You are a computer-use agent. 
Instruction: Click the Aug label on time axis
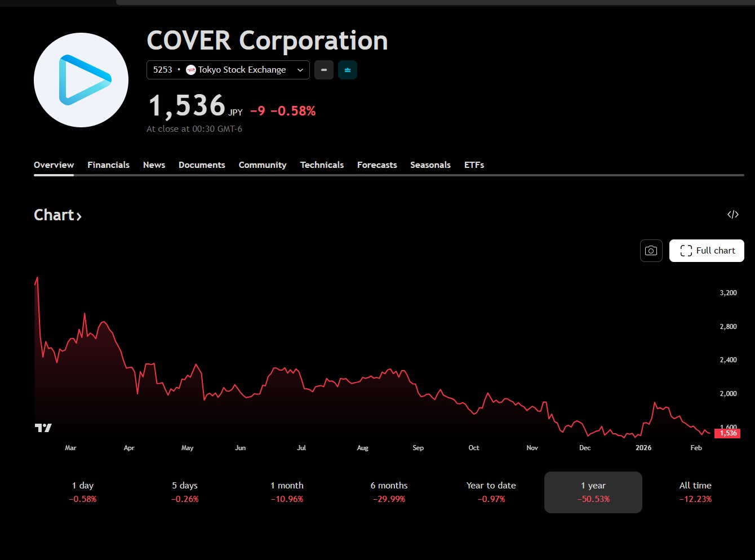tap(363, 448)
